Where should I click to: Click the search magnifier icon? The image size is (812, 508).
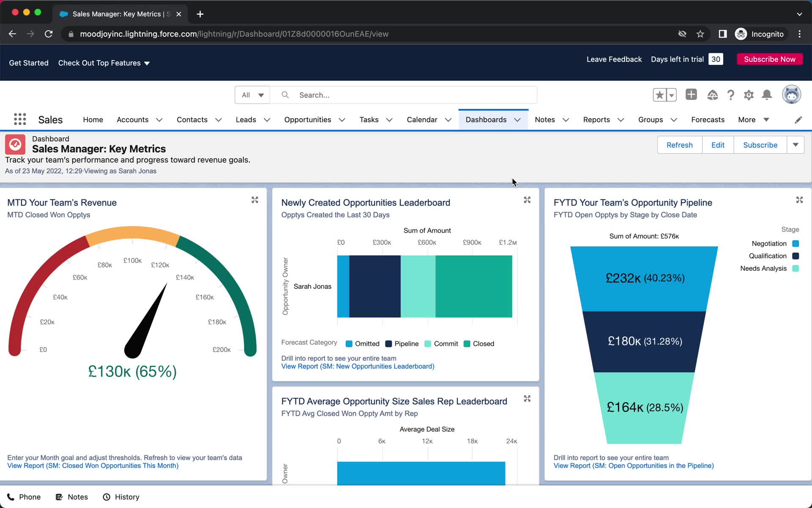[285, 94]
